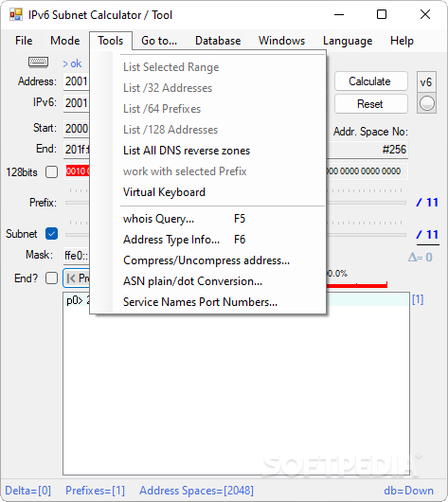Open Service Names Port Numbers...

point(208,302)
